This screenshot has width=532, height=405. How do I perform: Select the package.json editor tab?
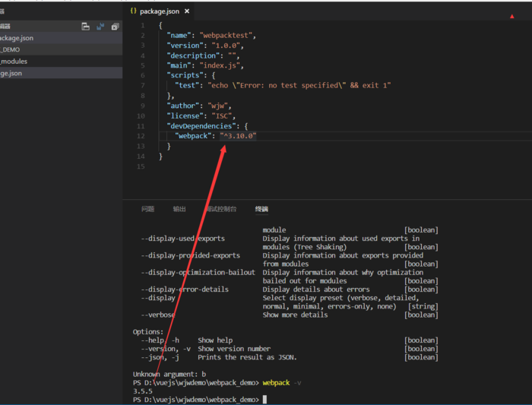point(160,11)
